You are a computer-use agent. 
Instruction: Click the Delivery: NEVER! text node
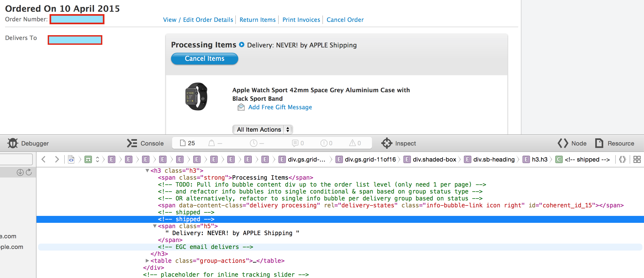[x=232, y=233]
